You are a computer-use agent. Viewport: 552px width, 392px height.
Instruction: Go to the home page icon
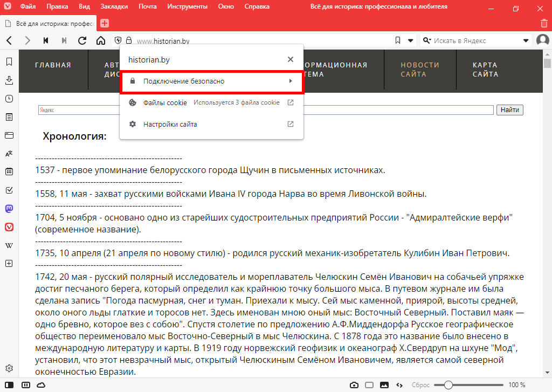coord(101,40)
